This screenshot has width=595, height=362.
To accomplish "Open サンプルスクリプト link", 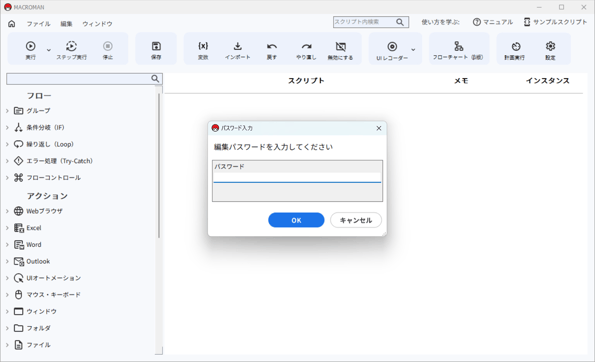I will [555, 22].
